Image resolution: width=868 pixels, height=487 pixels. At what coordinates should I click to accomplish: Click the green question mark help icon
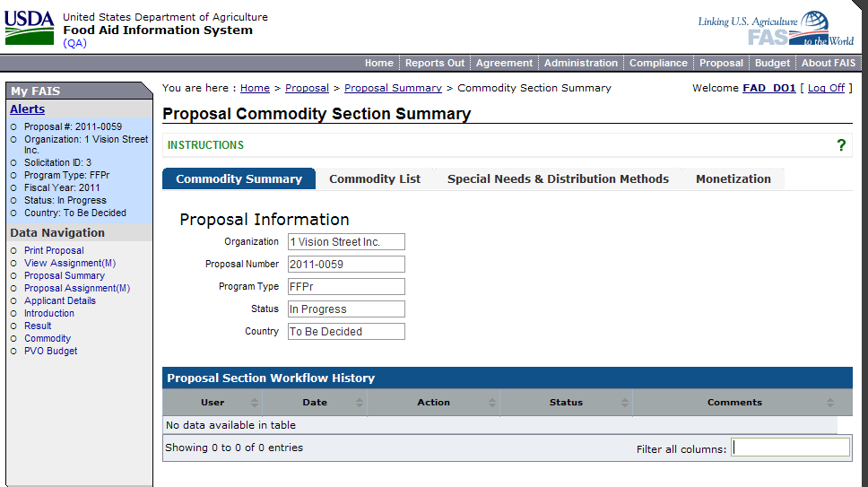coord(841,145)
